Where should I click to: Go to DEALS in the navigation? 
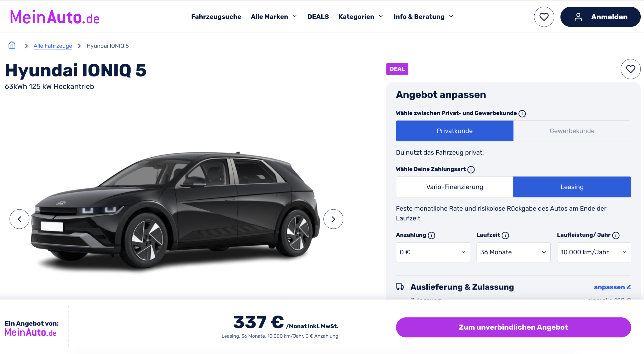[318, 17]
